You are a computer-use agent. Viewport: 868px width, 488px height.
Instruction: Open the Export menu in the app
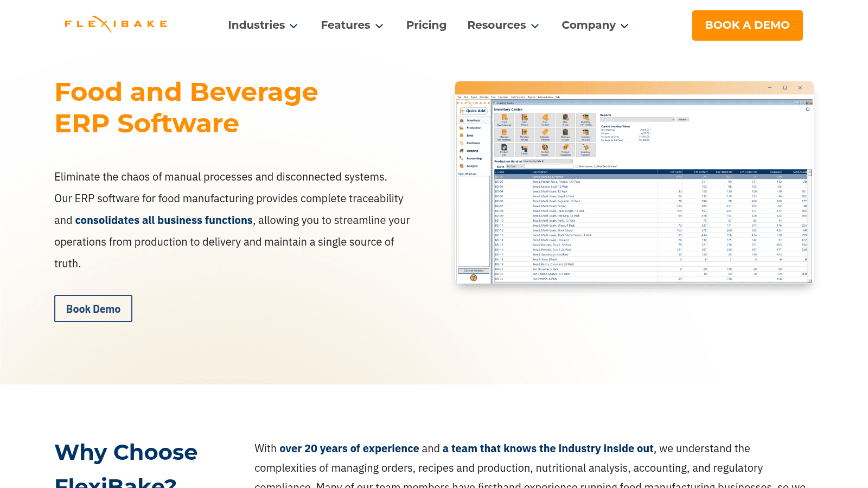[474, 97]
